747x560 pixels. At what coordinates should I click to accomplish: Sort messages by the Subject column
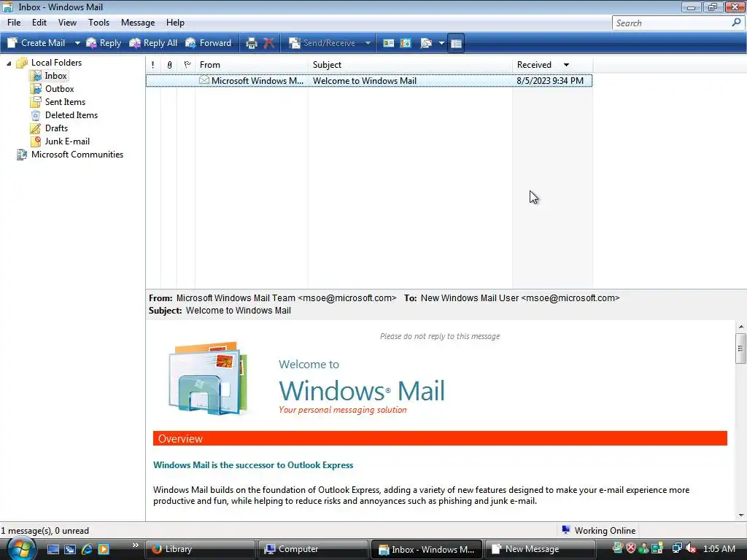410,65
